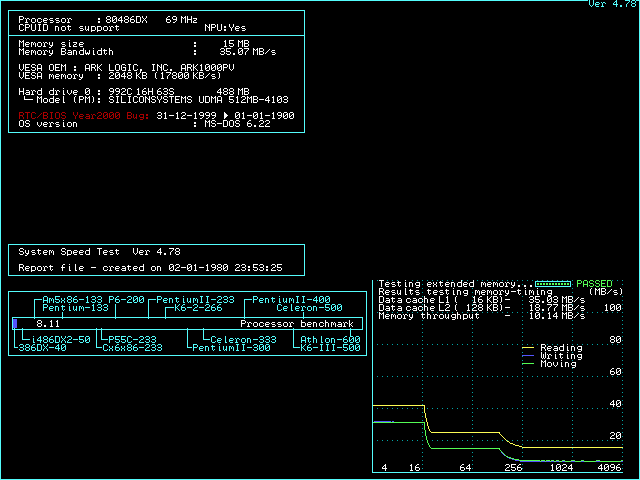Click the 100 y-axis graph label
Viewport: 640px width, 480px height.
612,308
